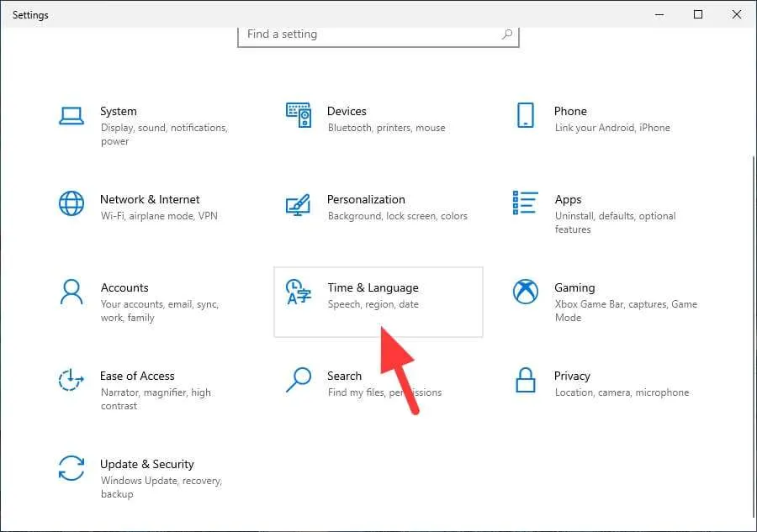Screen dimensions: 757x532
Task: Select the Time & Language heading
Action: [x=373, y=288]
